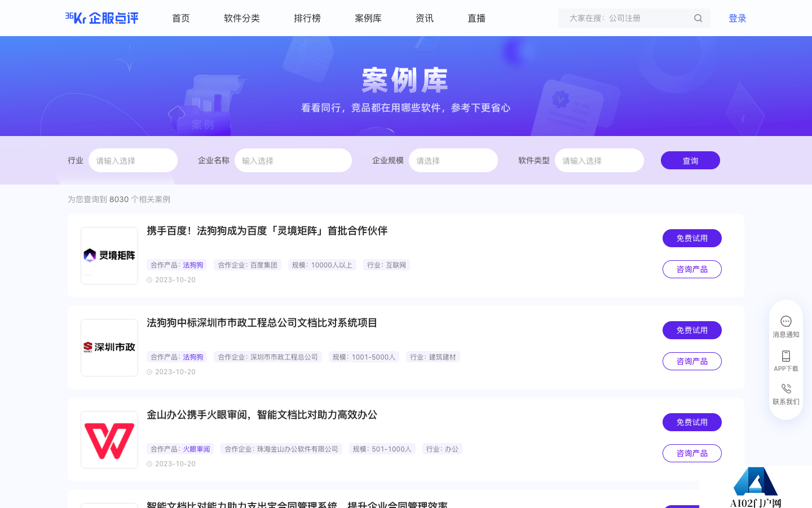
Task: Open the 企业名称 filter field
Action: 293,160
